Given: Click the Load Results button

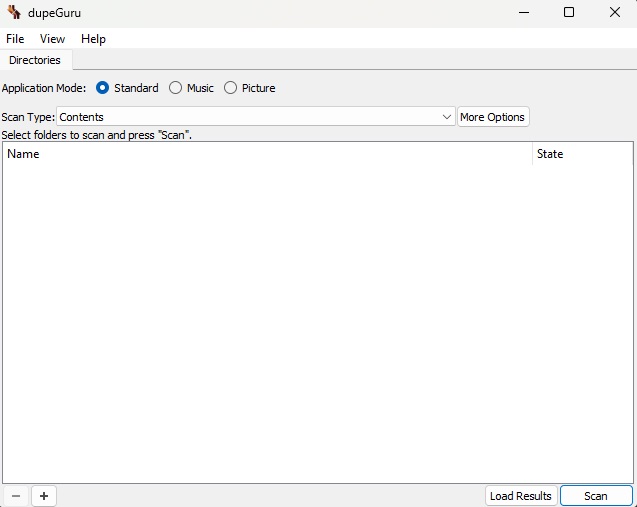Looking at the screenshot, I should (x=520, y=496).
